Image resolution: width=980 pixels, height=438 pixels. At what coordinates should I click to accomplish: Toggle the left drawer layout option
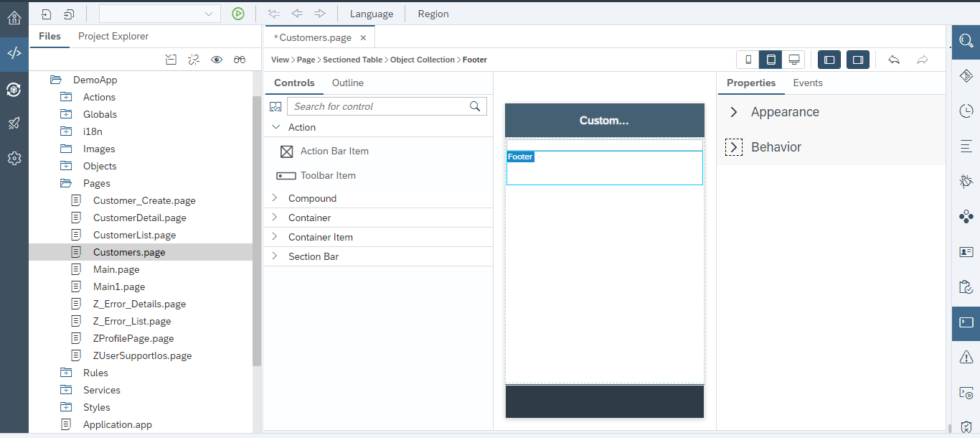[x=829, y=60]
